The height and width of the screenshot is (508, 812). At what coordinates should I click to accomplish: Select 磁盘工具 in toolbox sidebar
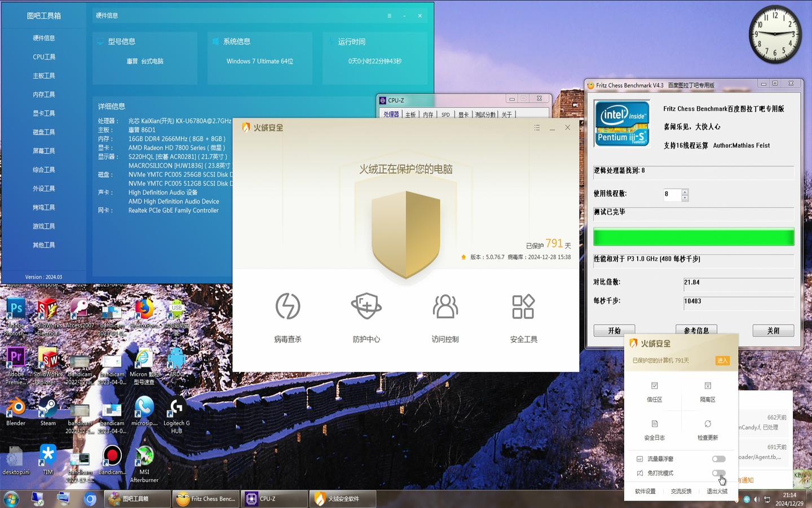click(x=44, y=132)
